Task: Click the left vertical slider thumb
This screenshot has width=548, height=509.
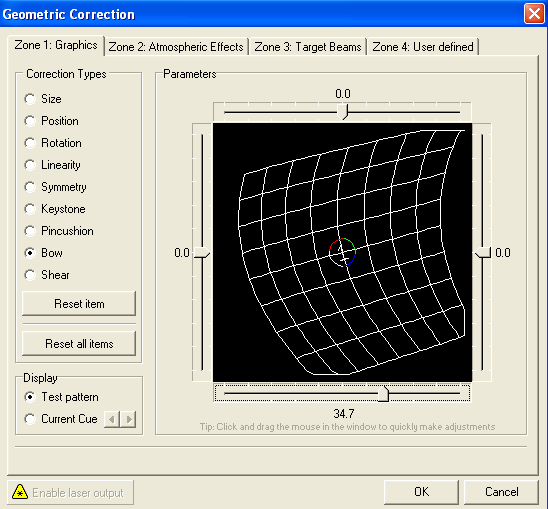Action: pyautogui.click(x=202, y=253)
